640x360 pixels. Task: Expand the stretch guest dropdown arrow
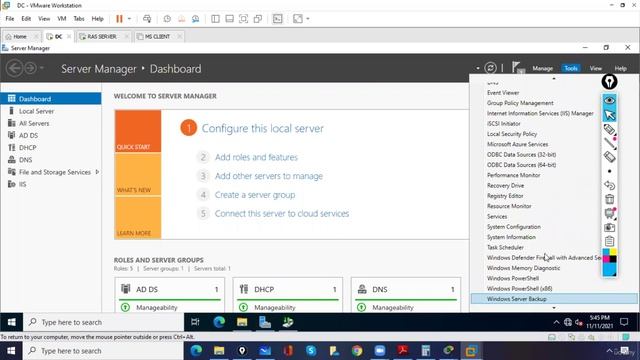click(308, 19)
